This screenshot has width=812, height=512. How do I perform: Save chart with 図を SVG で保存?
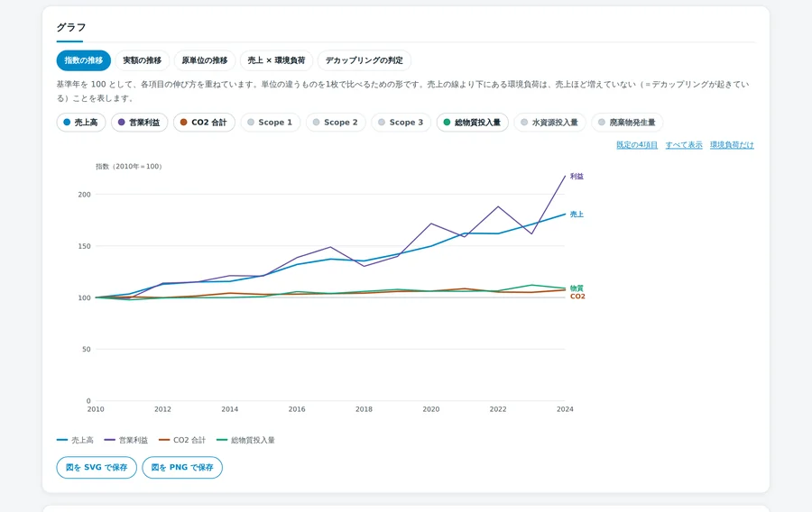97,468
